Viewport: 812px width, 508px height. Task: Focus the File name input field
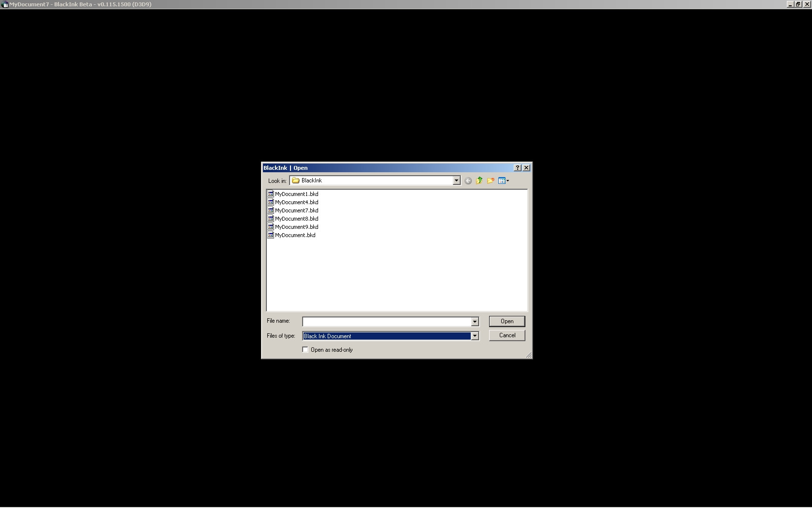pos(387,322)
